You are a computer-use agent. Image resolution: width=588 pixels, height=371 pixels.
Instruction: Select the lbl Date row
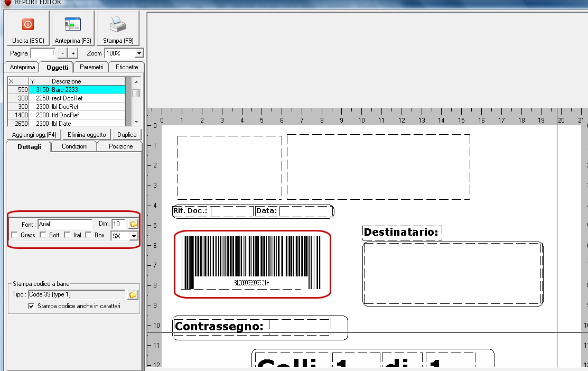click(67, 123)
